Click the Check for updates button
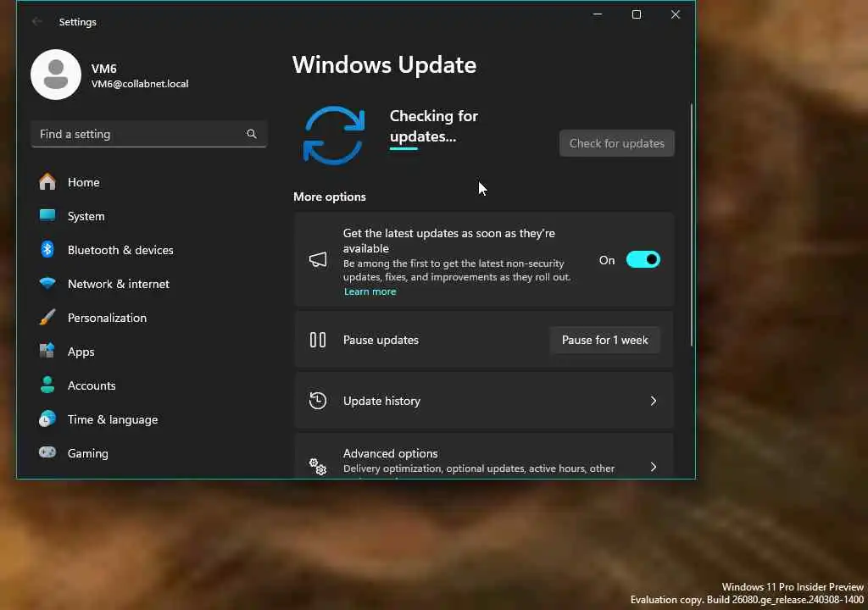This screenshot has width=868, height=610. 617,143
